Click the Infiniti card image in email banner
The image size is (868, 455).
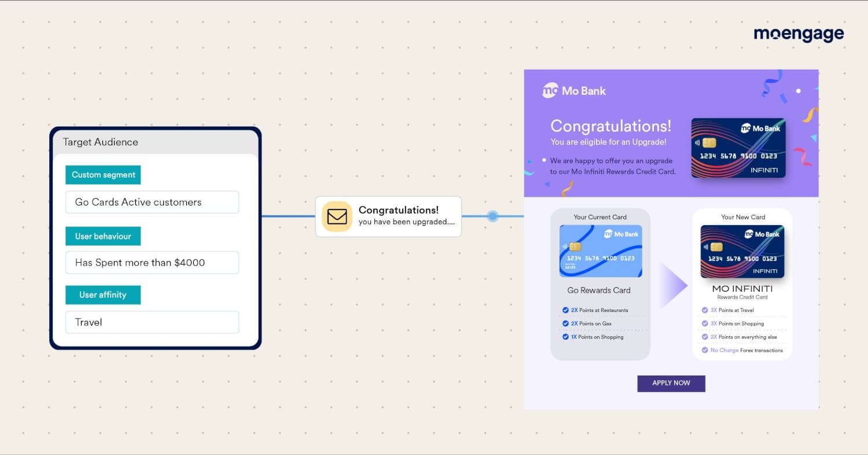point(738,148)
